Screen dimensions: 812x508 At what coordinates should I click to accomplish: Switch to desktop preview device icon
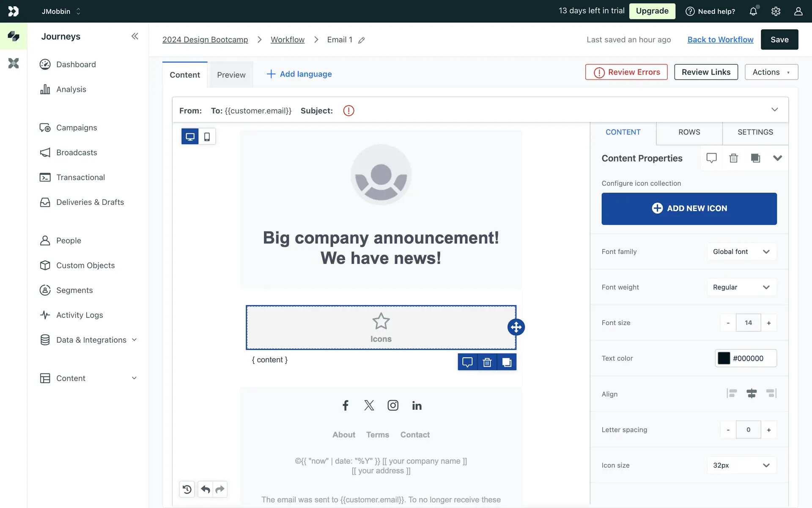[x=190, y=137]
